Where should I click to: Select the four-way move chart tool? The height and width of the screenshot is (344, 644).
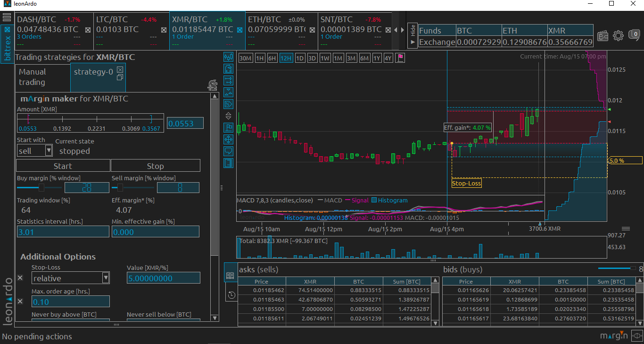point(229,139)
